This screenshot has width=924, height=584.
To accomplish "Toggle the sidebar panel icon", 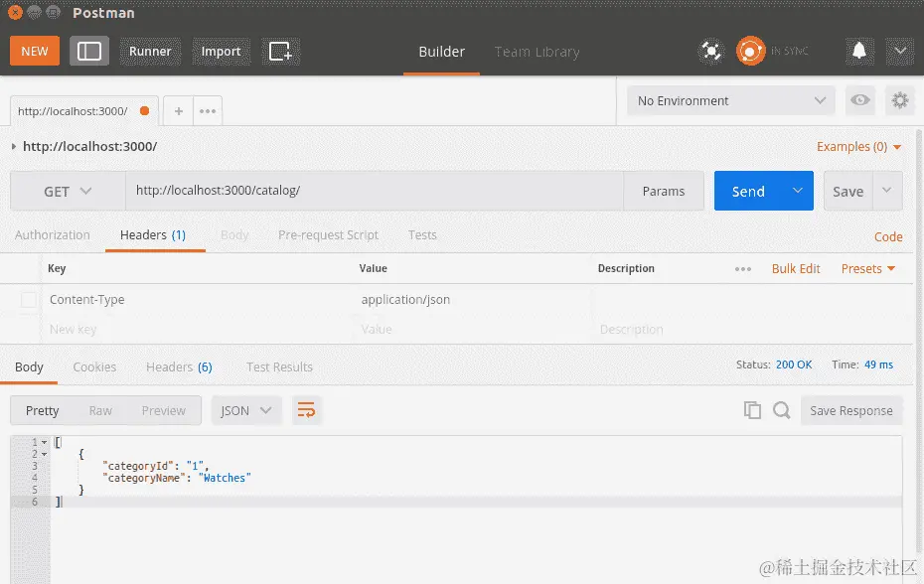I will [x=89, y=52].
